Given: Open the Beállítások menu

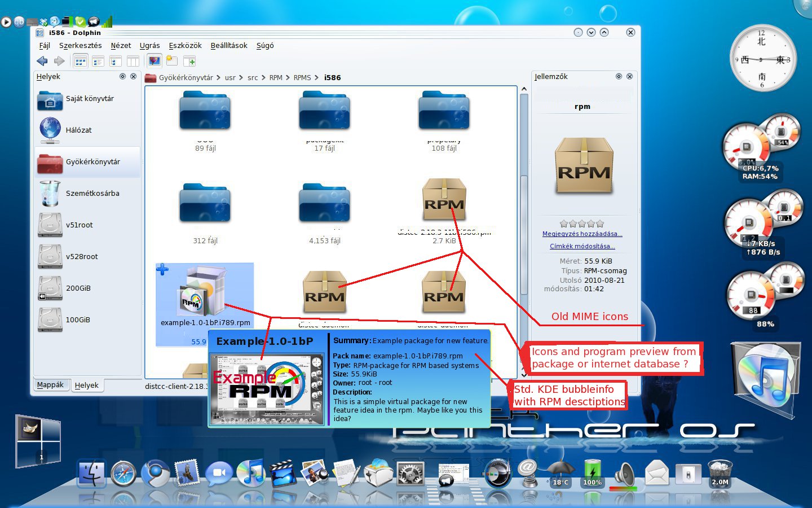Looking at the screenshot, I should (229, 45).
